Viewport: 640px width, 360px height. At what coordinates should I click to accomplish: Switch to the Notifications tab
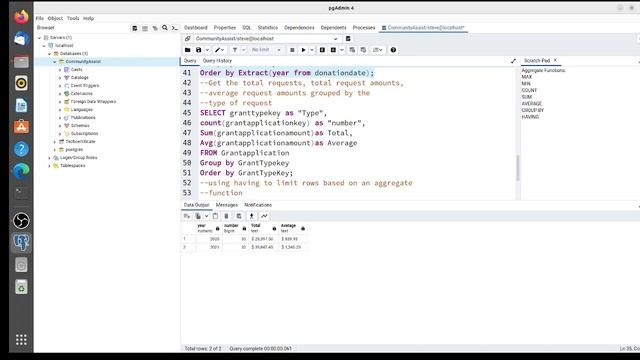click(258, 205)
